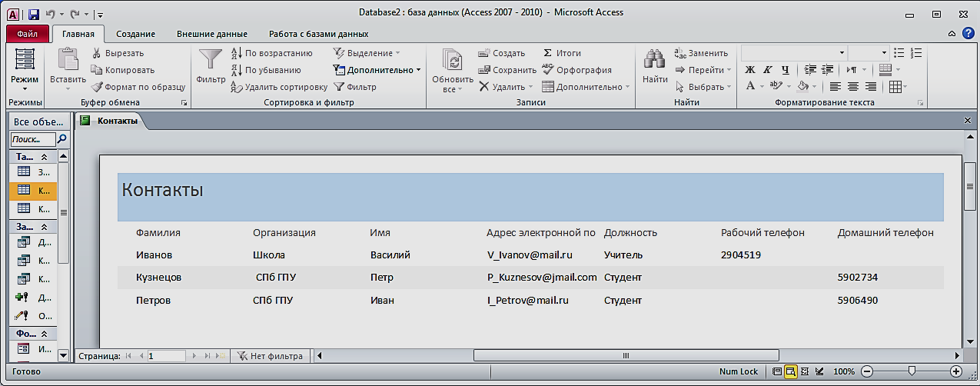The width and height of the screenshot is (980, 386).
Task: Switch to Report view in status bar
Action: point(777,371)
